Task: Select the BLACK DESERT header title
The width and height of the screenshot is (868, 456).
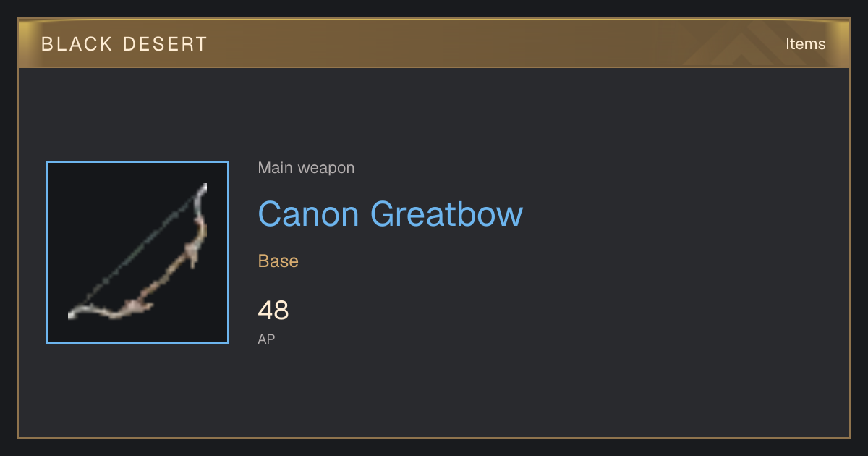Action: point(124,44)
